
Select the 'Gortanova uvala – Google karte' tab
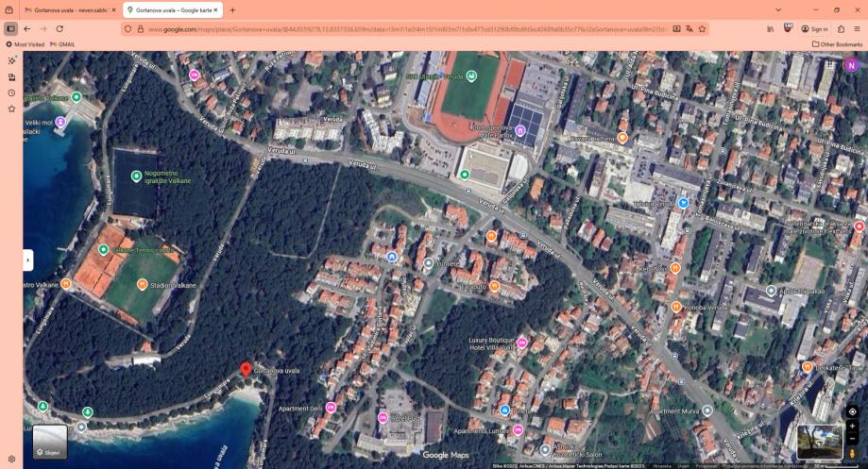point(172,10)
